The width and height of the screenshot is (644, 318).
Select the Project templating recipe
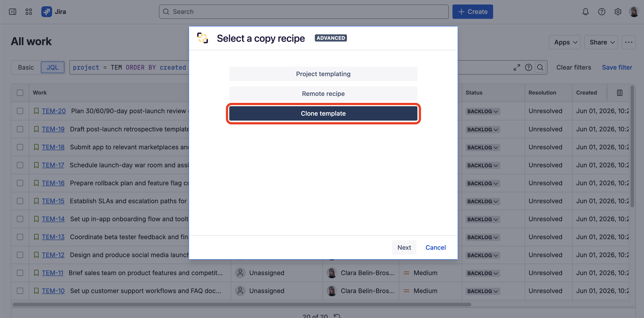click(323, 74)
